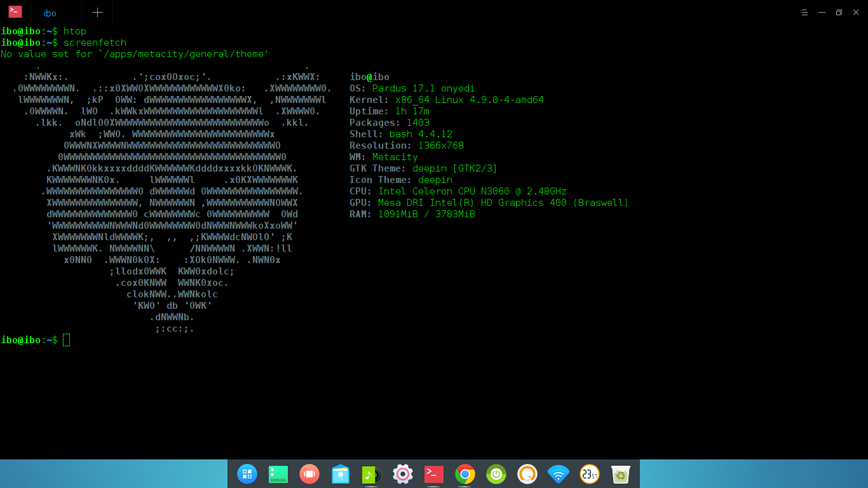868x488 pixels.
Task: Click the metacity 'No value set' warning line
Action: (x=135, y=54)
